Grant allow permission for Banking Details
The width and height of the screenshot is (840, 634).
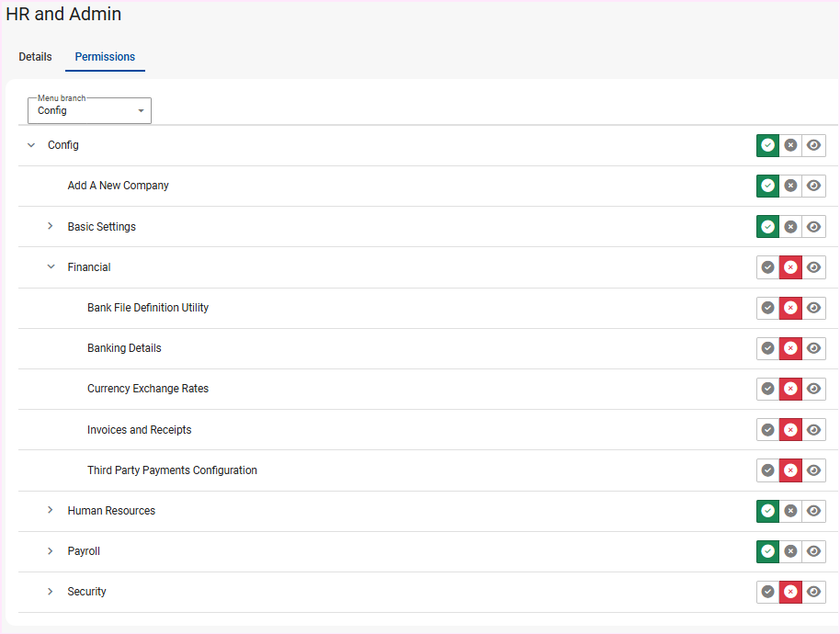pos(767,348)
